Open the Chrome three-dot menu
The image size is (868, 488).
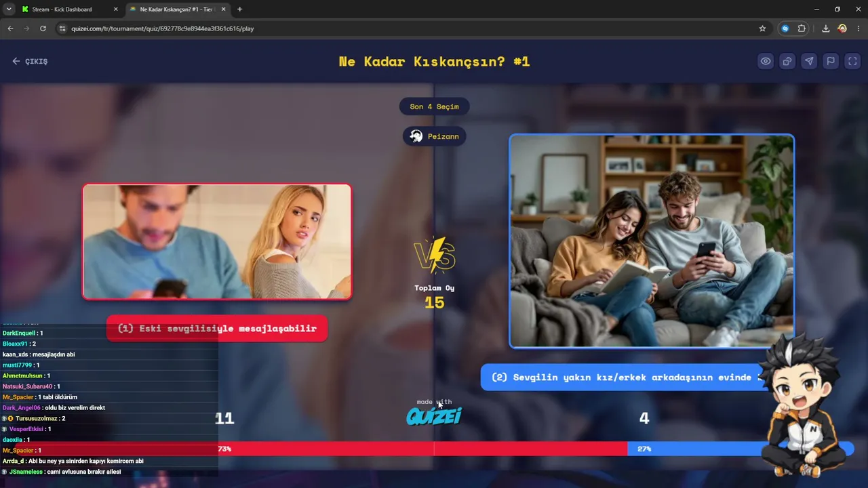point(859,28)
